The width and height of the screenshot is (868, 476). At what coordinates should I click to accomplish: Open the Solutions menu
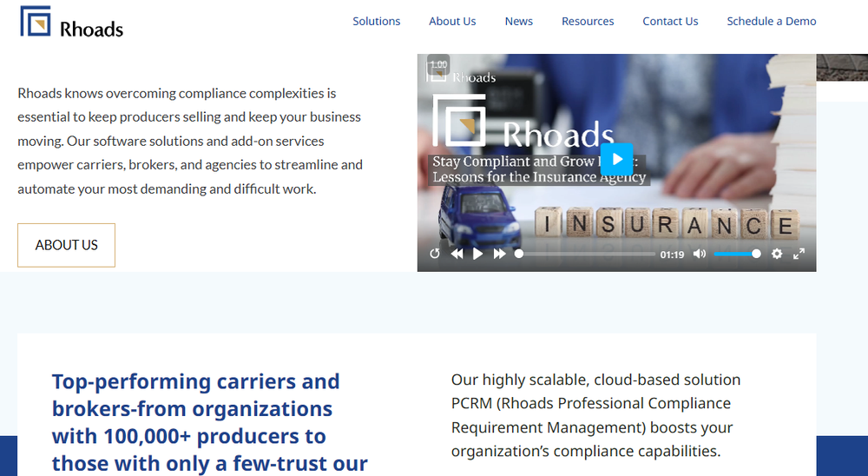377,21
